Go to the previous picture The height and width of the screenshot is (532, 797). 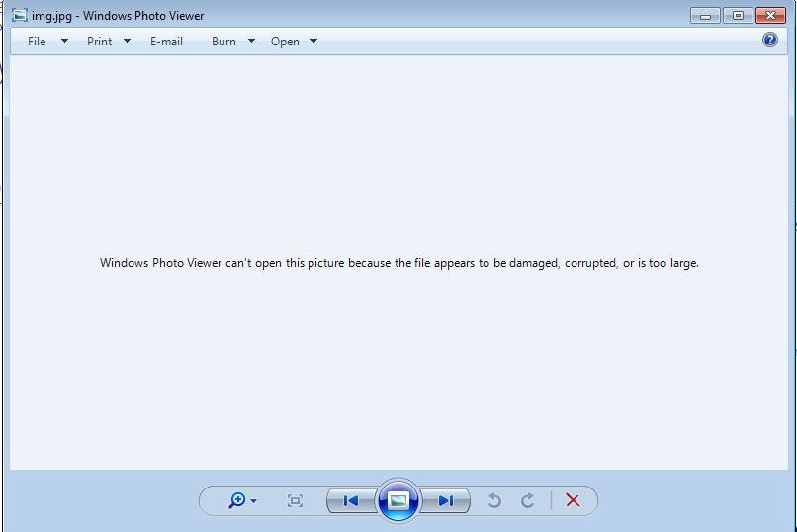click(351, 501)
